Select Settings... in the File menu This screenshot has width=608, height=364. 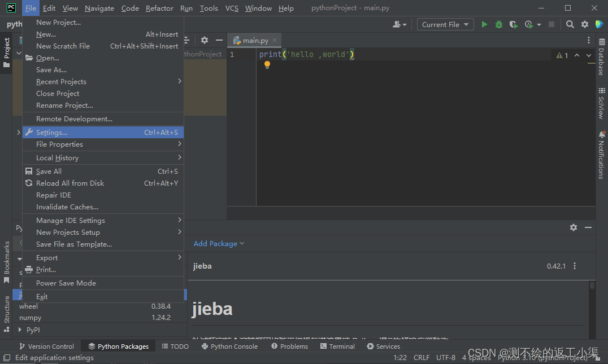coord(103,133)
